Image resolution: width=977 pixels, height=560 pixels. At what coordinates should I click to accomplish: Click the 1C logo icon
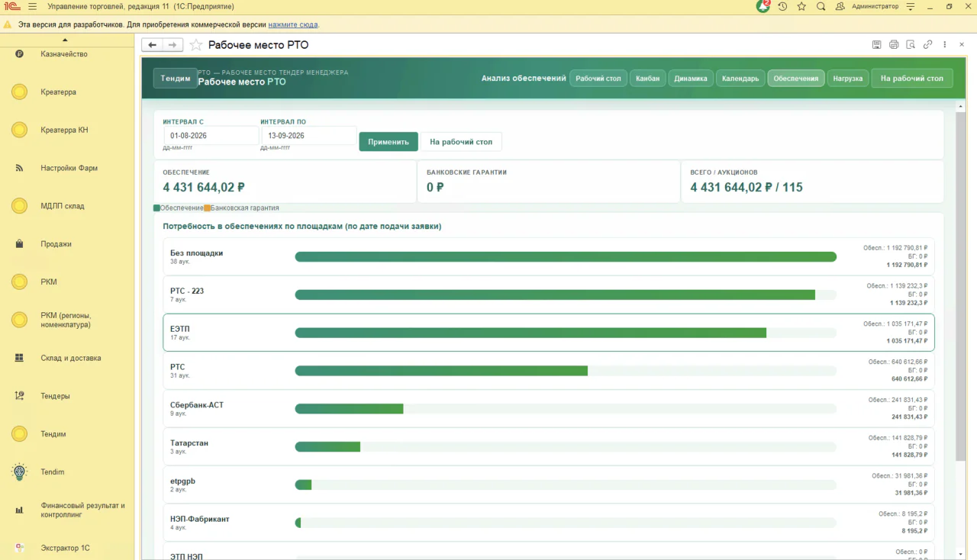tap(12, 6)
